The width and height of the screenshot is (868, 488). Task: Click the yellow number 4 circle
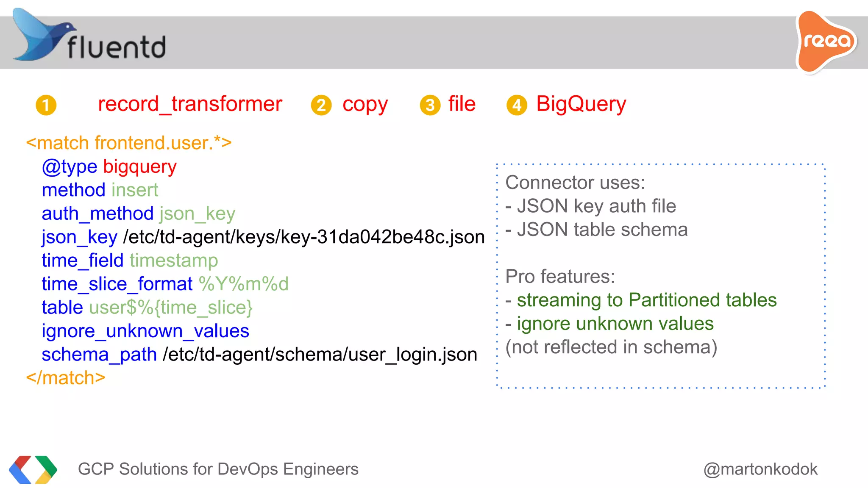[517, 105]
